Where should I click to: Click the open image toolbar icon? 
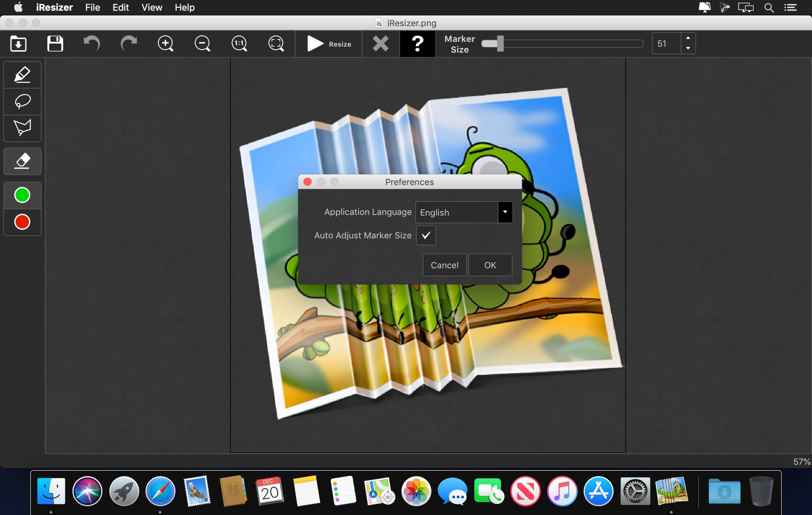click(18, 44)
